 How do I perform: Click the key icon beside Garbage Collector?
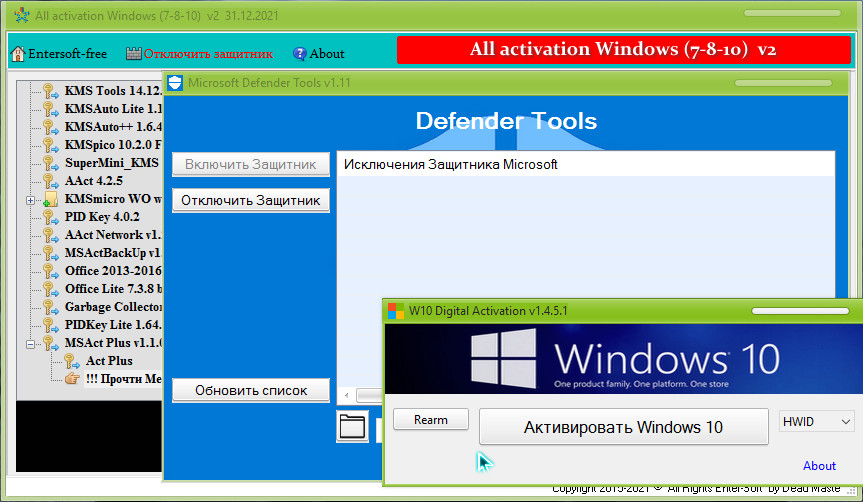50,307
